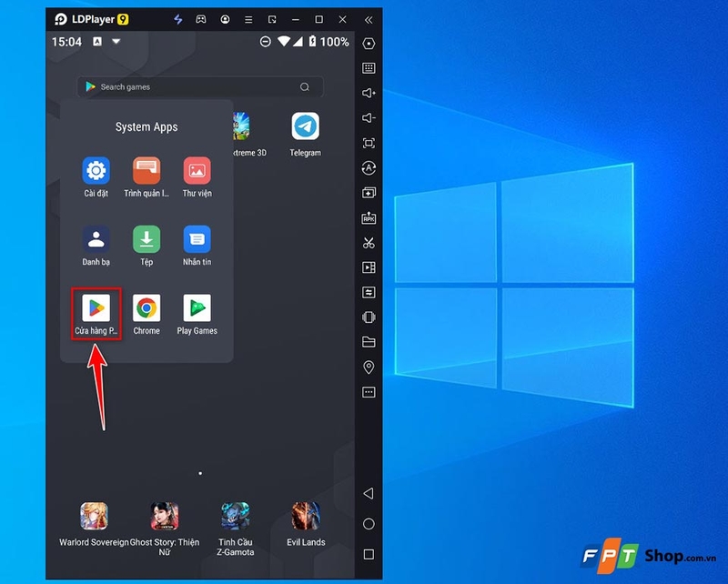Open the Nhắn tin messaging app
Screen dimensions: 728x584
coord(197,239)
